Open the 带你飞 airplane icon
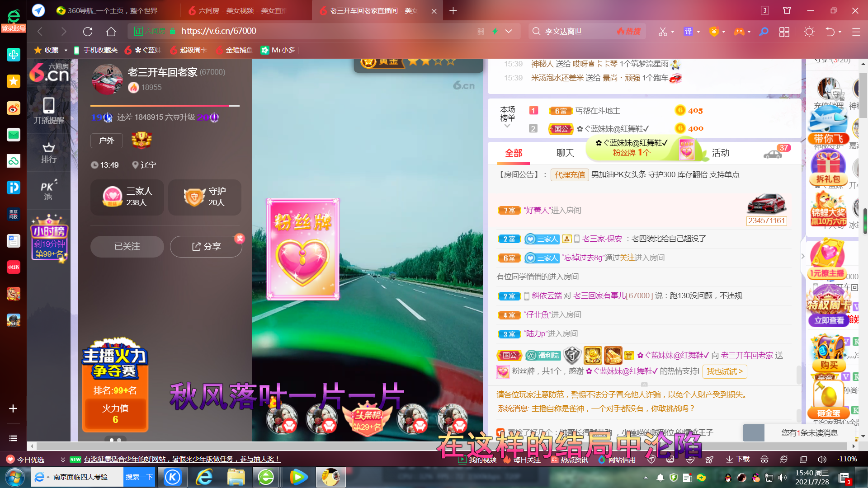Screen dimensions: 868x488 pyautogui.click(x=828, y=125)
